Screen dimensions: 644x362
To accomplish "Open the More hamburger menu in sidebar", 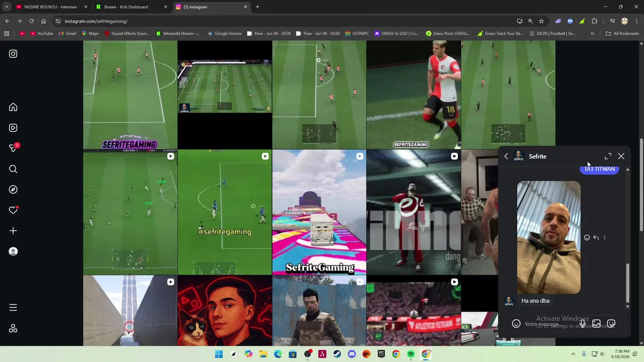I will (13, 308).
